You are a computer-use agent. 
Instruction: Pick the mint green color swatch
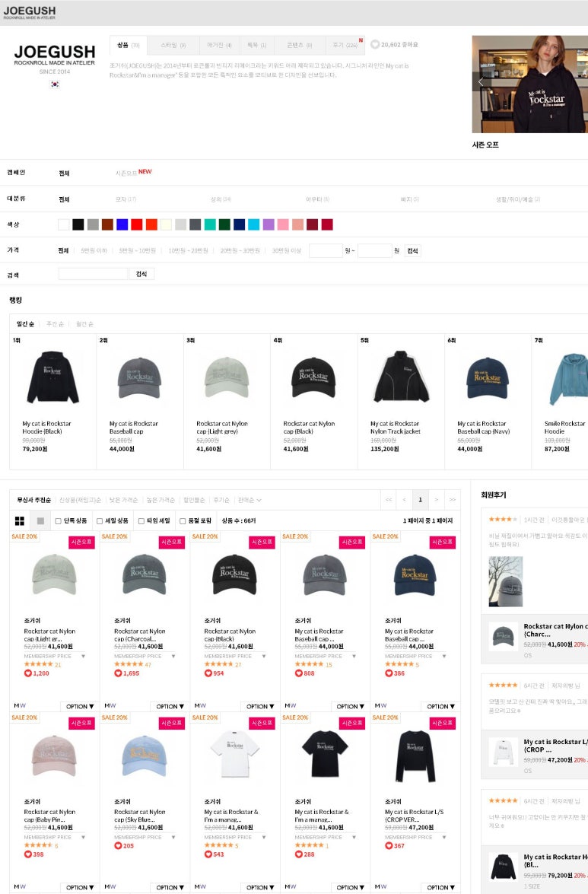pyautogui.click(x=210, y=224)
